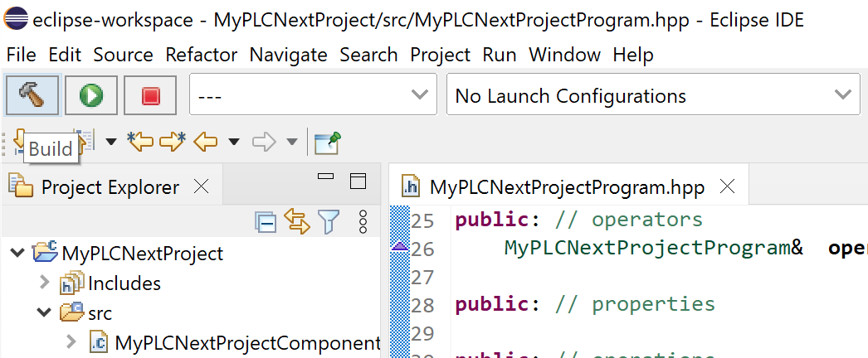Click the Build hammer button
868x358 pixels.
coord(32,96)
